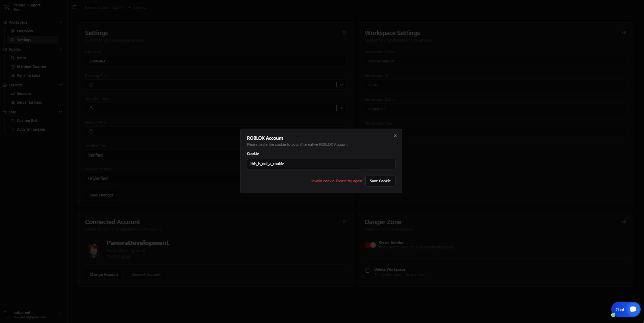Focus the Cookie input field
Screen dimensions: 644x323
[x=321, y=164]
